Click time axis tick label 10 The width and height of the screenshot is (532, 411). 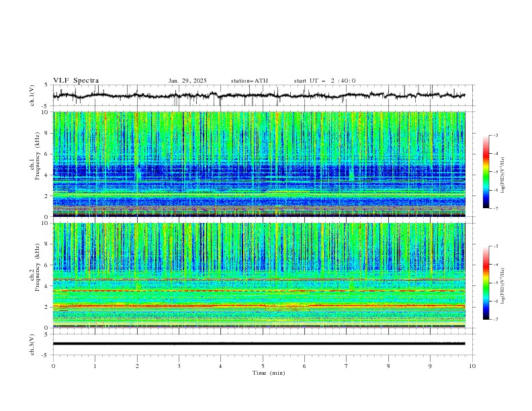click(x=472, y=366)
